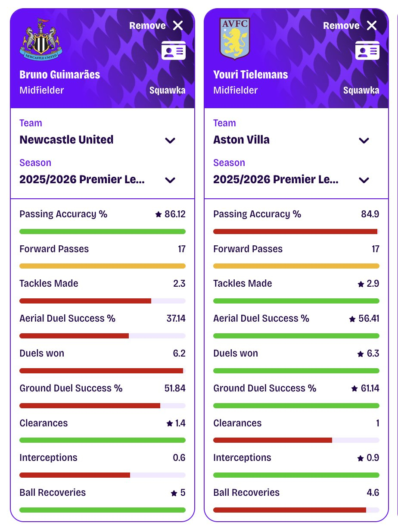Expand the Aston Villa team dropdown
The image size is (398, 532).
click(x=364, y=140)
